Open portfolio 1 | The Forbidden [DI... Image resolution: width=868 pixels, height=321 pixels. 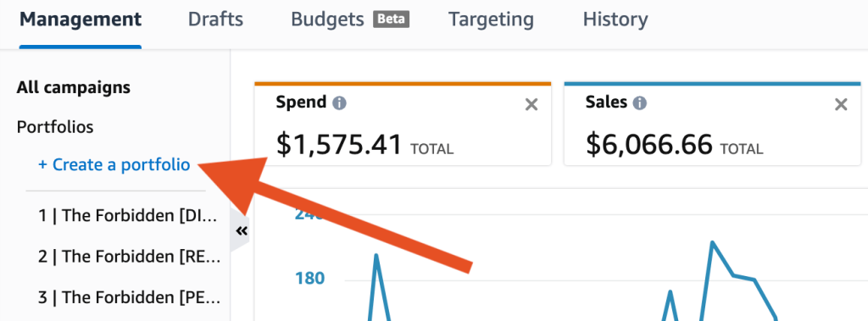129,216
